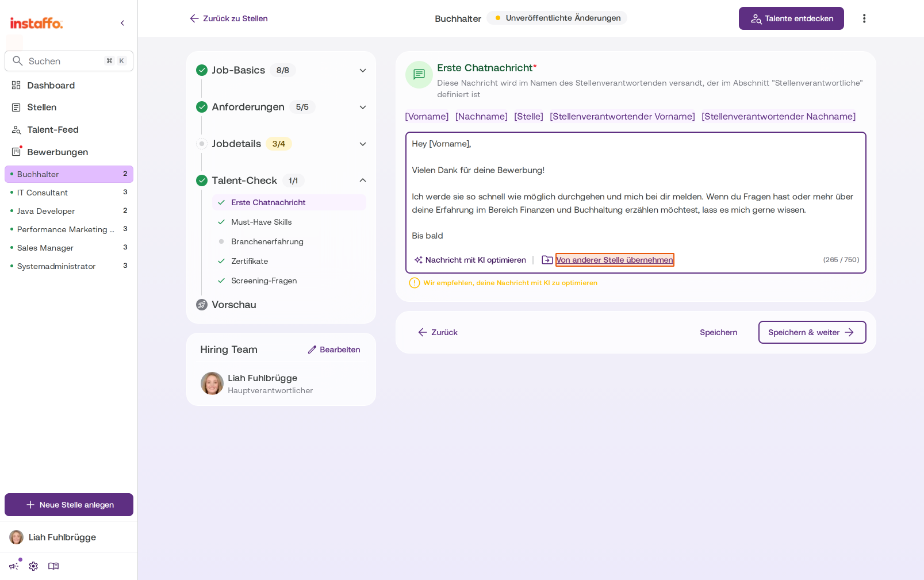Expand the Job-Basics section
The width and height of the screenshot is (924, 580).
(363, 70)
